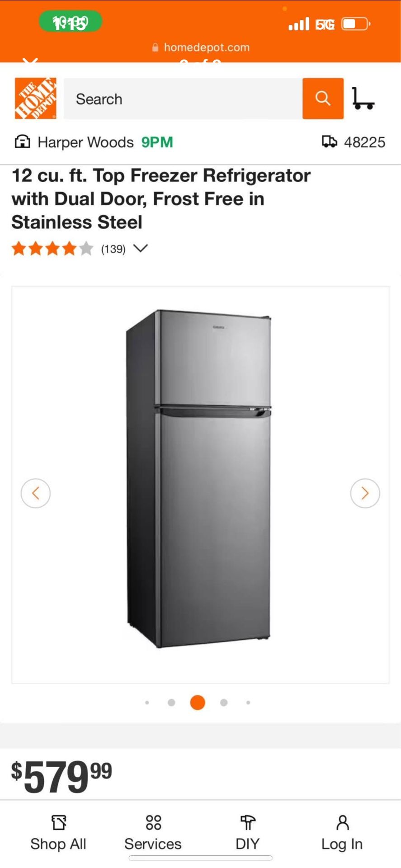Show previous product image arrow
The image size is (401, 868).
pyautogui.click(x=36, y=493)
